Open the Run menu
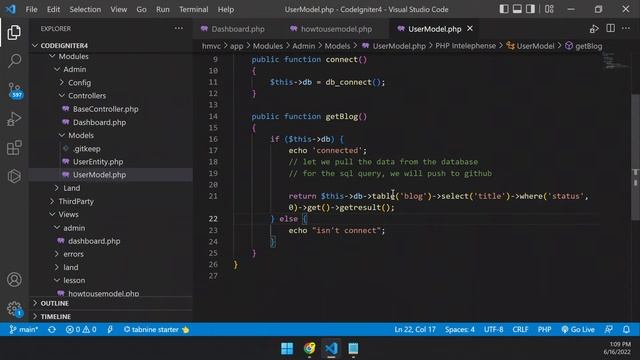This screenshot has height=360, width=640. [162, 9]
